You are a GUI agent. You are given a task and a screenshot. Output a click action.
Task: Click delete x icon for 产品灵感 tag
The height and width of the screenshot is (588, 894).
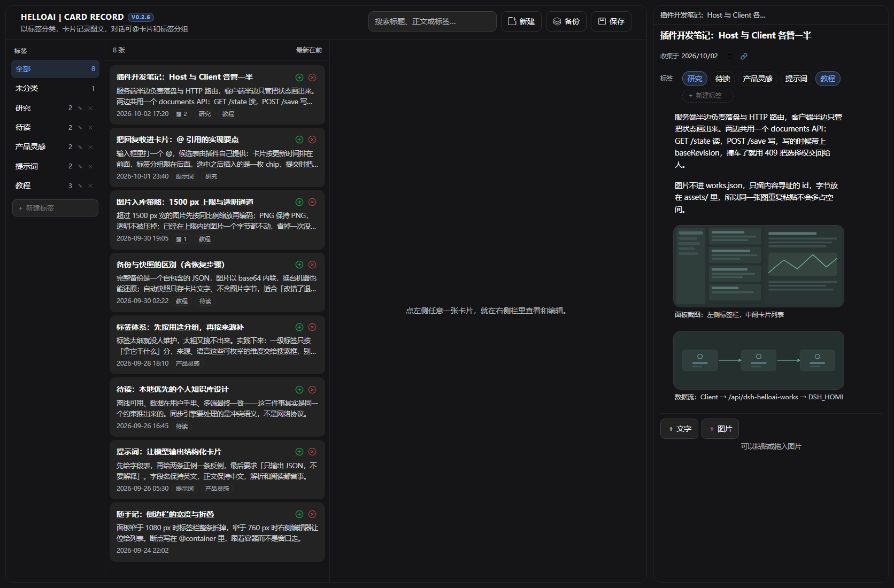(90, 147)
